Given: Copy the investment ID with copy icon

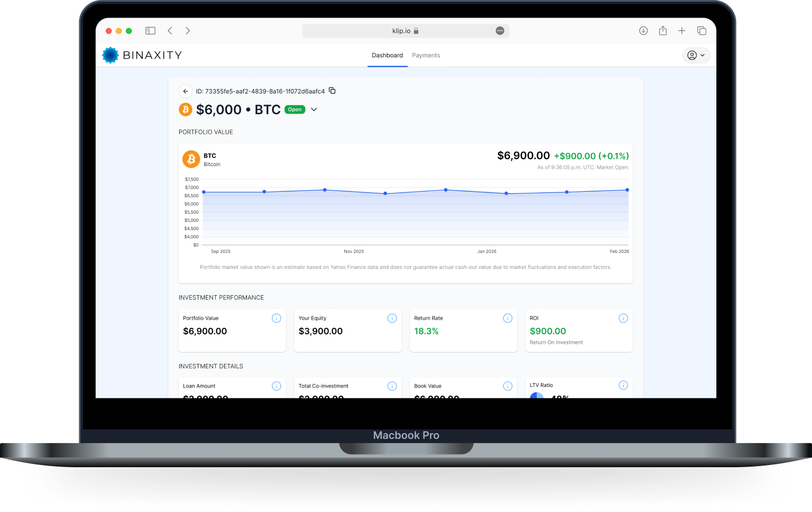Looking at the screenshot, I should coord(332,91).
